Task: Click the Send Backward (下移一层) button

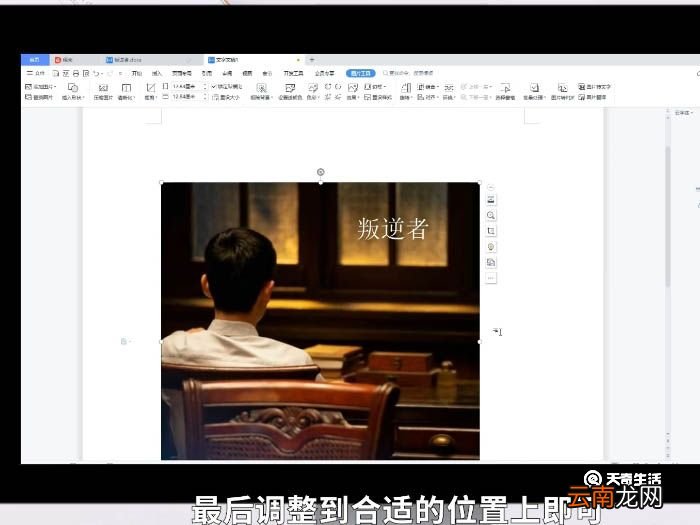Action: (x=476, y=97)
